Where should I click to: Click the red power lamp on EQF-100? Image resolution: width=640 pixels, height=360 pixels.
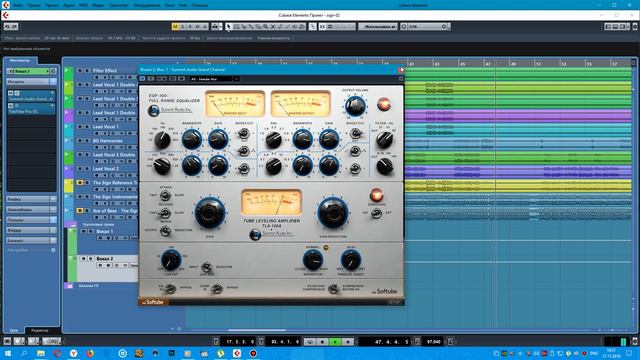click(x=384, y=104)
